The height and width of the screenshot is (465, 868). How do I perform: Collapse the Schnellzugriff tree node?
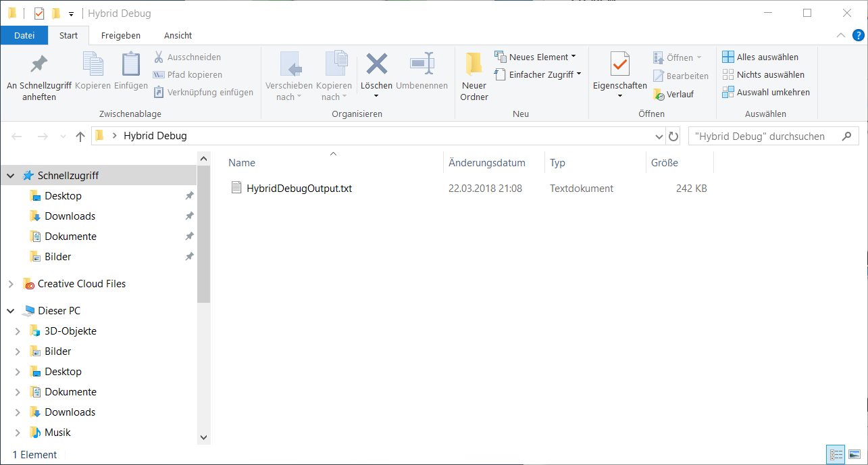10,176
